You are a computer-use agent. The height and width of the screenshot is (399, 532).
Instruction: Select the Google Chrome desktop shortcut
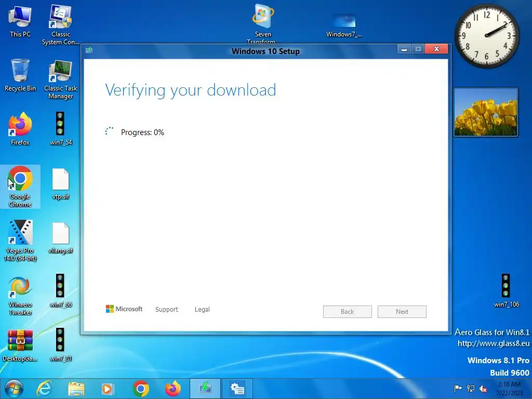coord(20,187)
